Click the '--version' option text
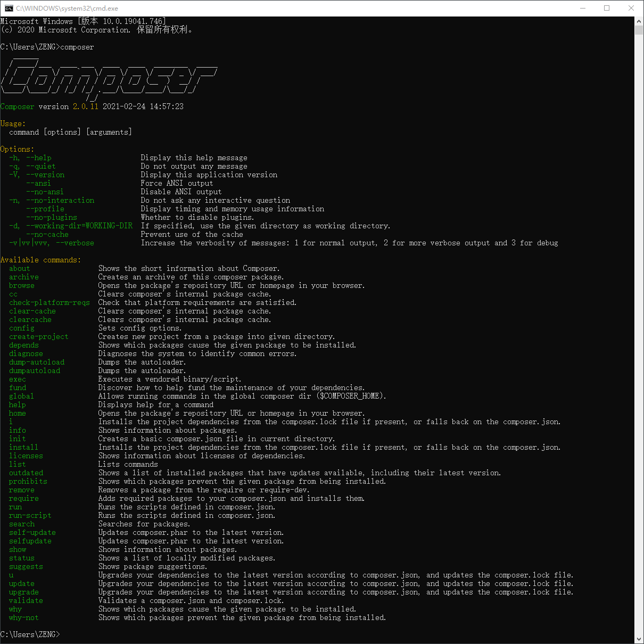The height and width of the screenshot is (644, 644). 45,175
